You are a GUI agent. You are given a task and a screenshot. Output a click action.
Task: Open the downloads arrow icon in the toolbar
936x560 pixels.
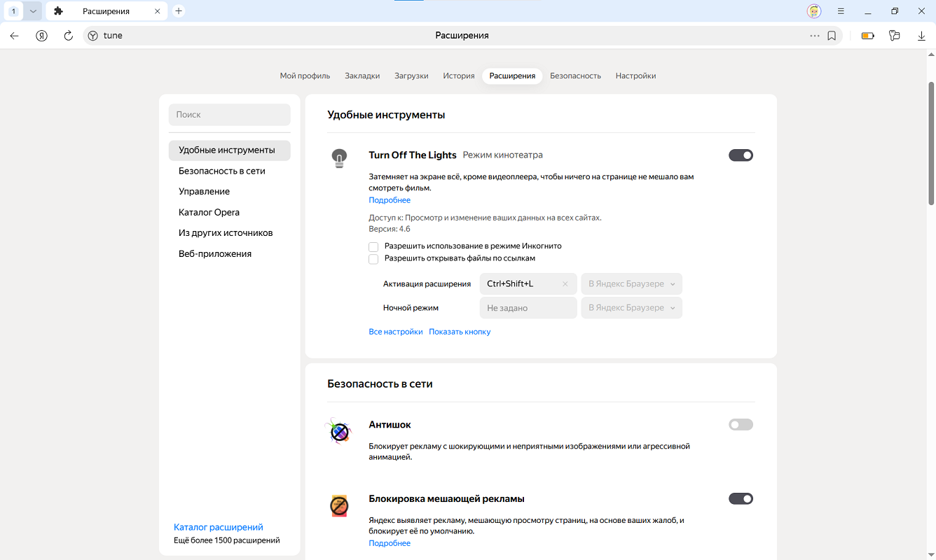[921, 36]
